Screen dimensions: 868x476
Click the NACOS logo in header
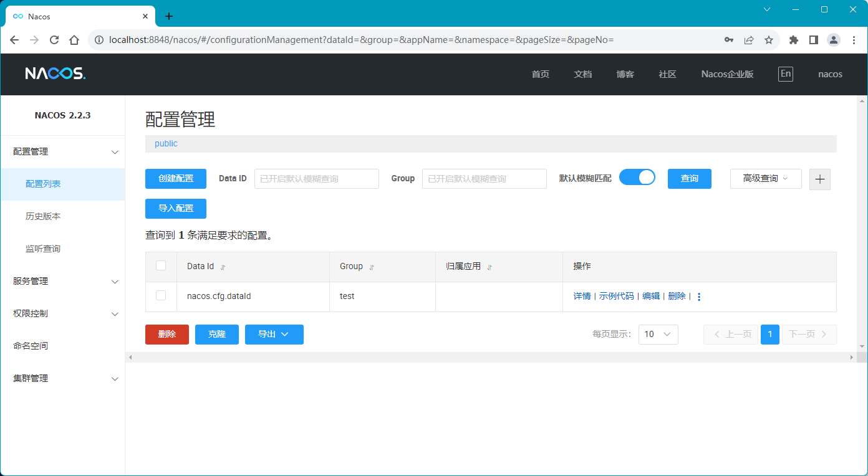pos(55,74)
